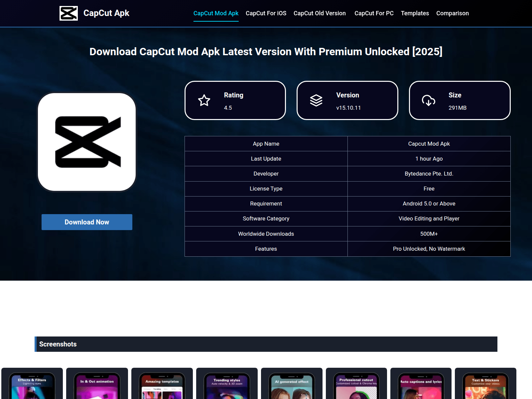Open CapCut Old Version menu item

[x=320, y=13]
